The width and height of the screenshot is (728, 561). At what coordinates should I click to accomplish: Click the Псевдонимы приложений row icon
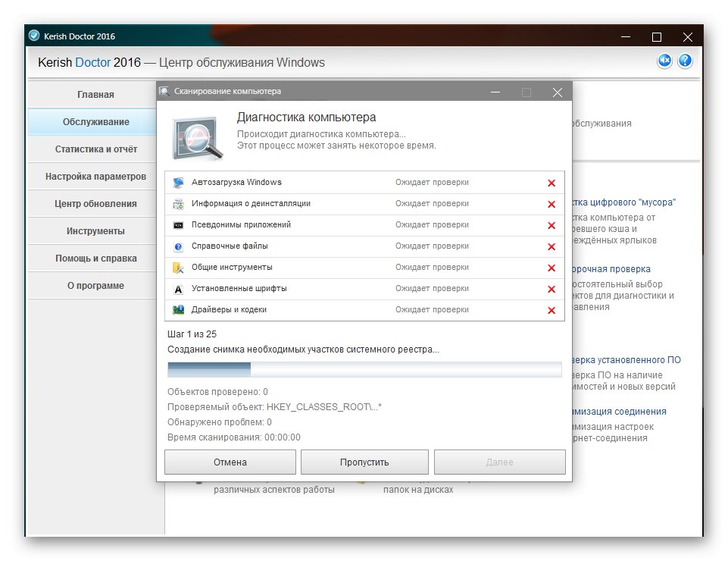178,225
